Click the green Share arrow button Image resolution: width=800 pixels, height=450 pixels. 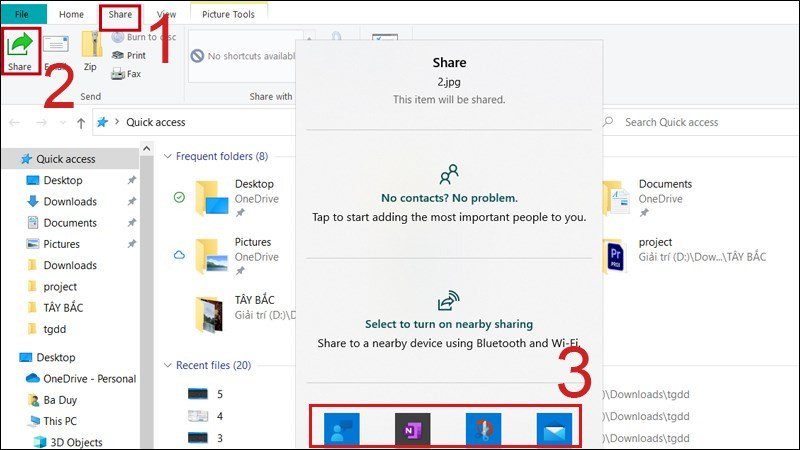pos(20,51)
